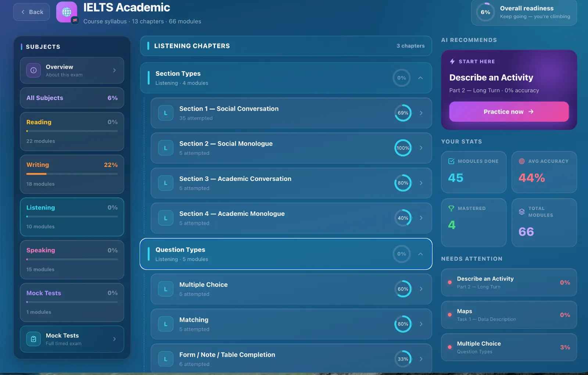Click the L icon beside Multiple Choice module
This screenshot has height=375, width=588.
(x=166, y=289)
